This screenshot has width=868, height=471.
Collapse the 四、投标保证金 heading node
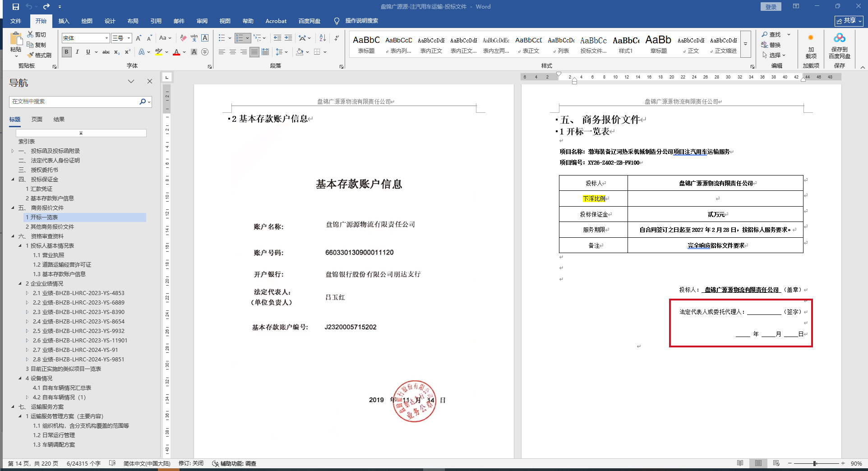click(13, 180)
